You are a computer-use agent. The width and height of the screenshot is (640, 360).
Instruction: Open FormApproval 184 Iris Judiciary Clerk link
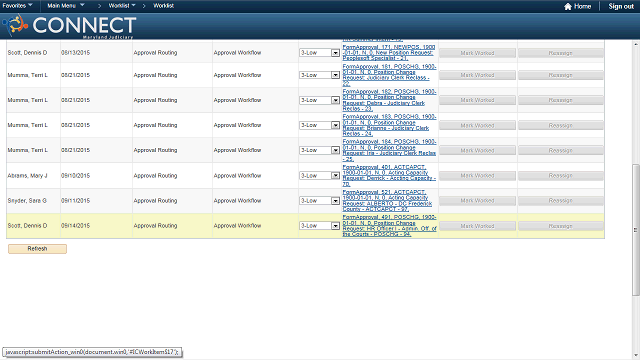pos(389,150)
